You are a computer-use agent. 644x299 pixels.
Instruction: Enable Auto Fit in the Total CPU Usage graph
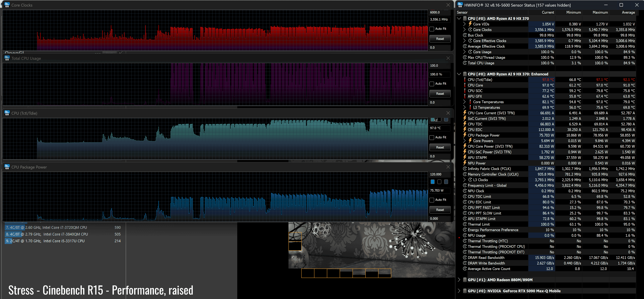point(432,84)
